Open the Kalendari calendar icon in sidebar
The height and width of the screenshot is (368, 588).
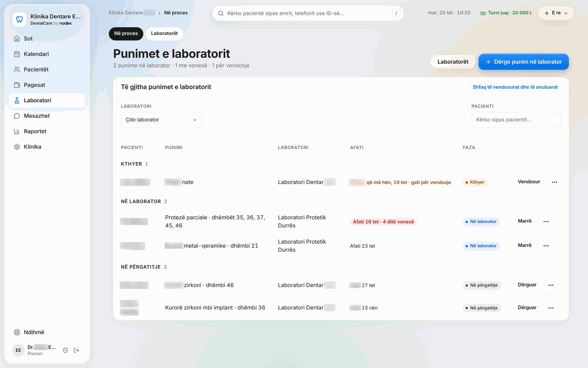(x=17, y=54)
